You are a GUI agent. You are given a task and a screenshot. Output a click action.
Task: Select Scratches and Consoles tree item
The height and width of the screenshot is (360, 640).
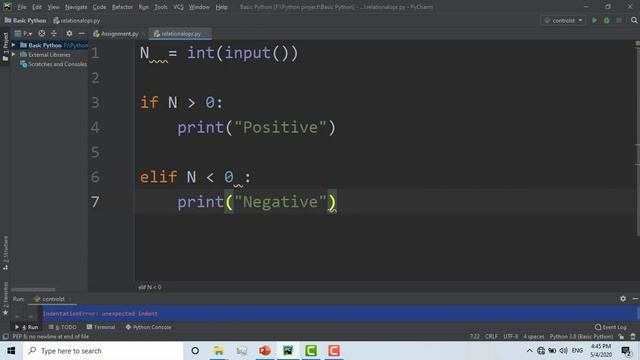[53, 64]
